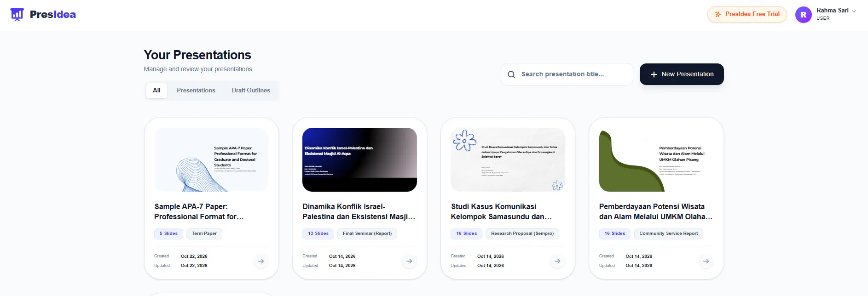Screen dimensions: 868x296
Task: Click the search magnifier icon
Action: pos(511,74)
